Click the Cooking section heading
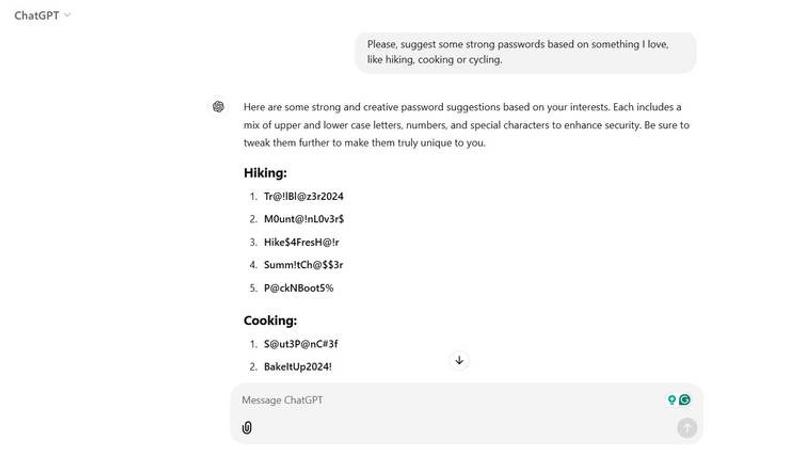Image resolution: width=800 pixels, height=450 pixels. click(x=270, y=321)
